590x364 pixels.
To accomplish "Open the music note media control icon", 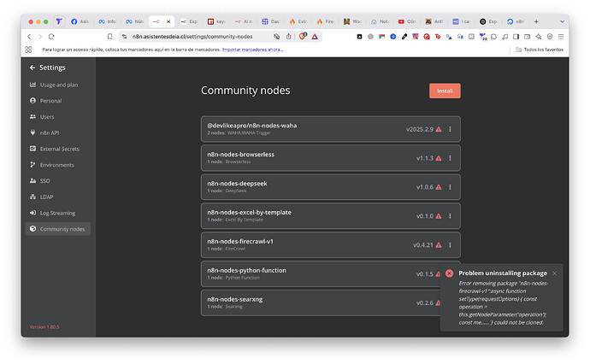I will tap(505, 37).
